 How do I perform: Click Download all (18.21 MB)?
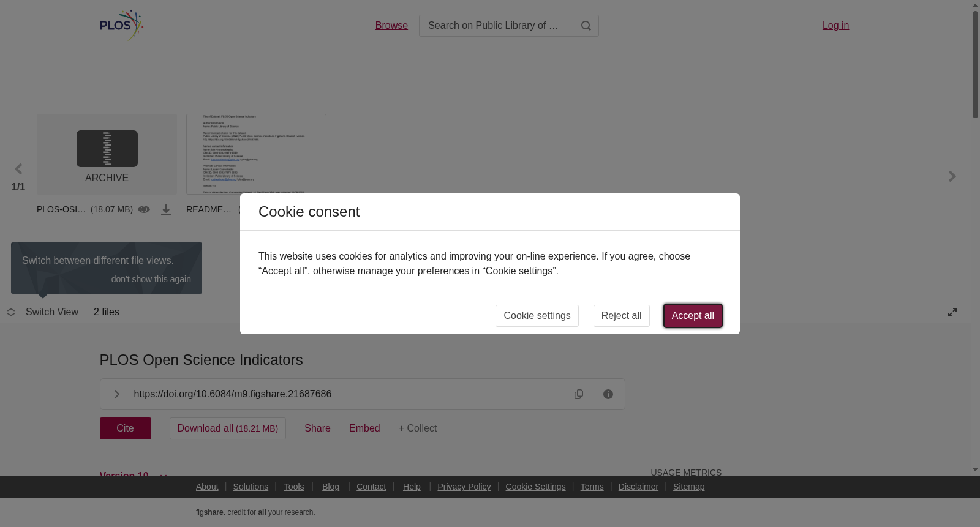pos(228,428)
